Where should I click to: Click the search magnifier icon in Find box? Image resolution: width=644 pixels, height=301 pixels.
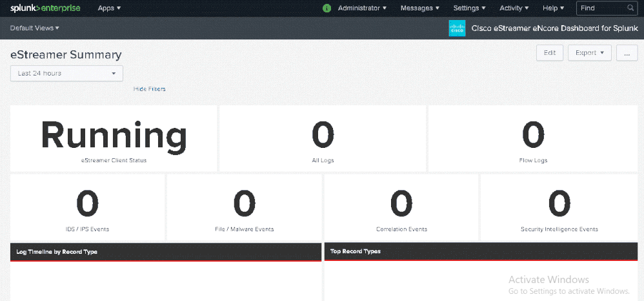point(630,8)
